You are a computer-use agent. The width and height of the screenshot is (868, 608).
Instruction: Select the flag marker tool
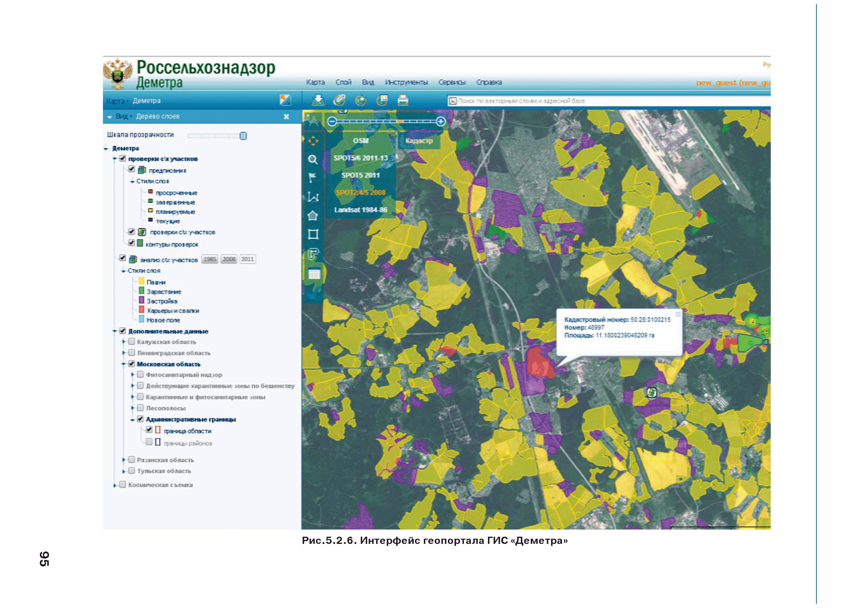tap(312, 177)
